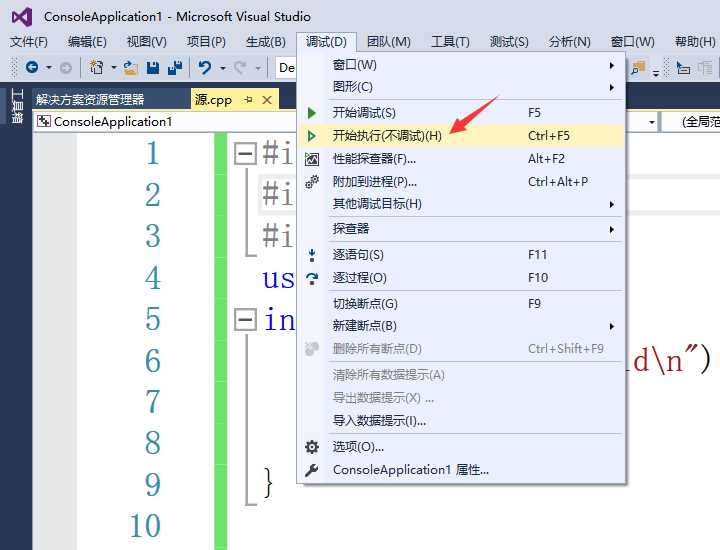This screenshot has width=720, height=550.
Task: Expand the 新建断点(B) submenu
Action: click(x=462, y=326)
